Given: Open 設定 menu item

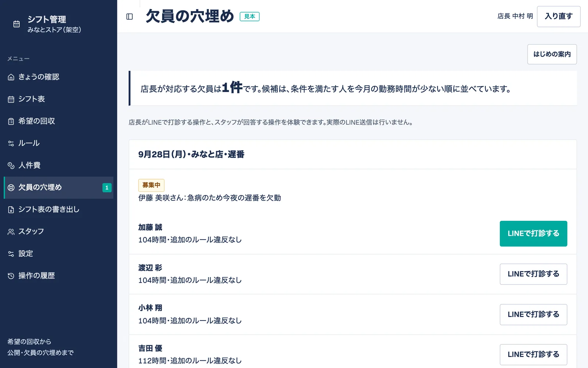Looking at the screenshot, I should (x=58, y=254).
